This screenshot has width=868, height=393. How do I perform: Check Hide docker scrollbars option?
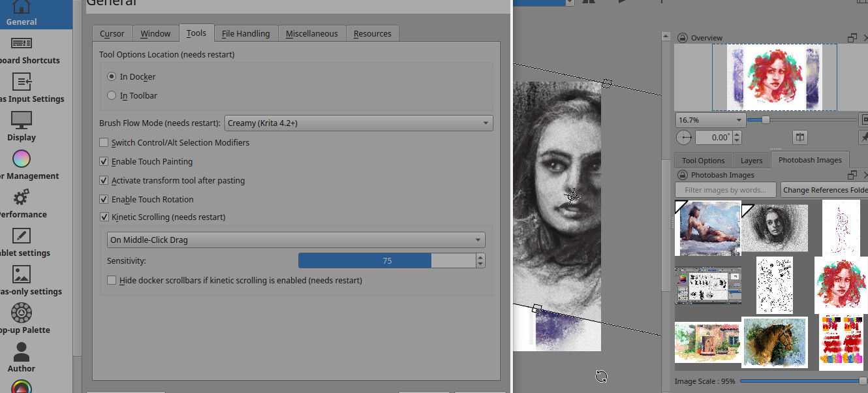point(112,281)
